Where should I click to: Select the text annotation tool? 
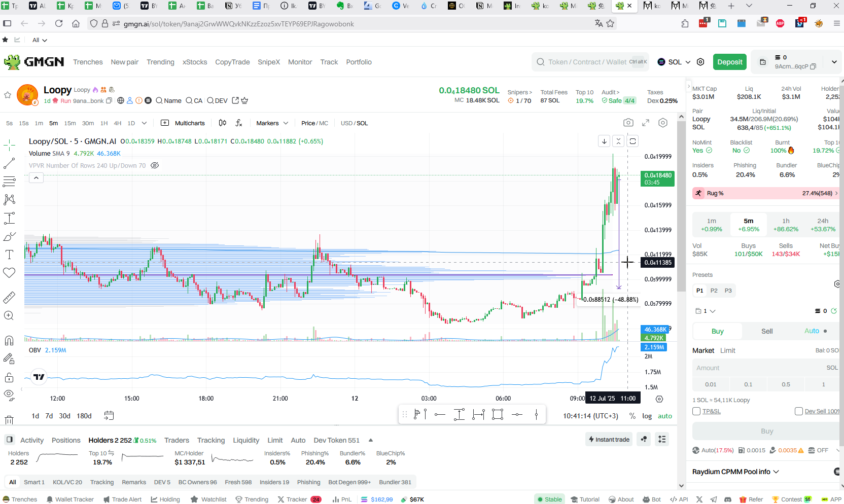[9, 255]
